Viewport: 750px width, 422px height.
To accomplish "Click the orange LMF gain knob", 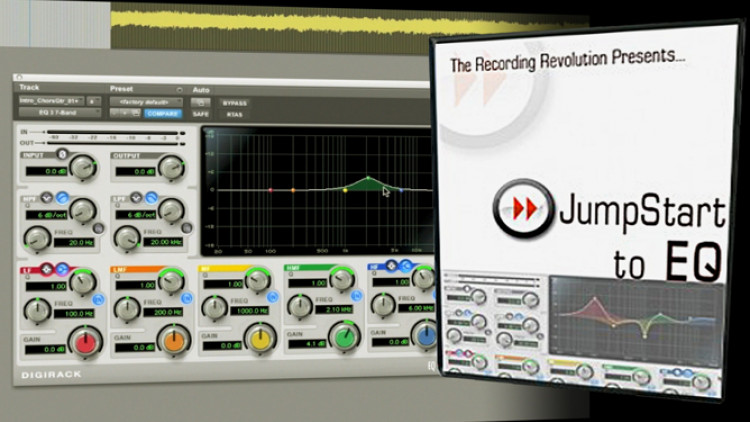I will tap(174, 340).
